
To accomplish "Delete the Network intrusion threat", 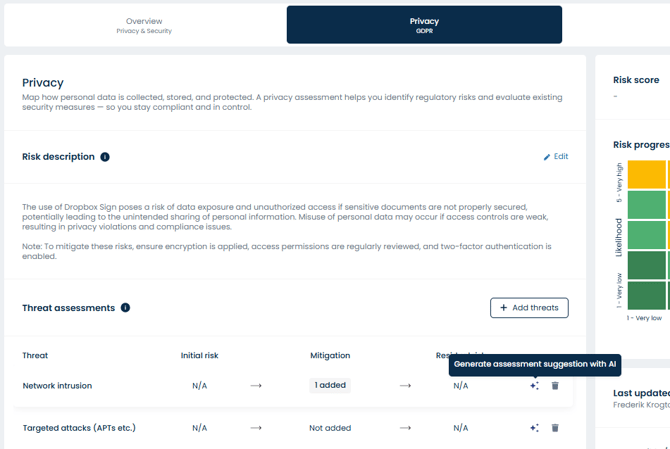I will point(555,386).
